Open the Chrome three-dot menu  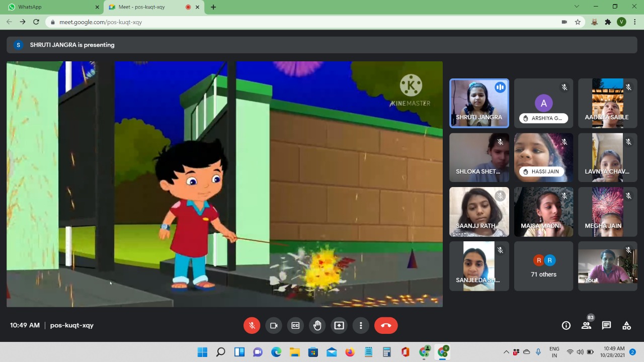pyautogui.click(x=635, y=22)
